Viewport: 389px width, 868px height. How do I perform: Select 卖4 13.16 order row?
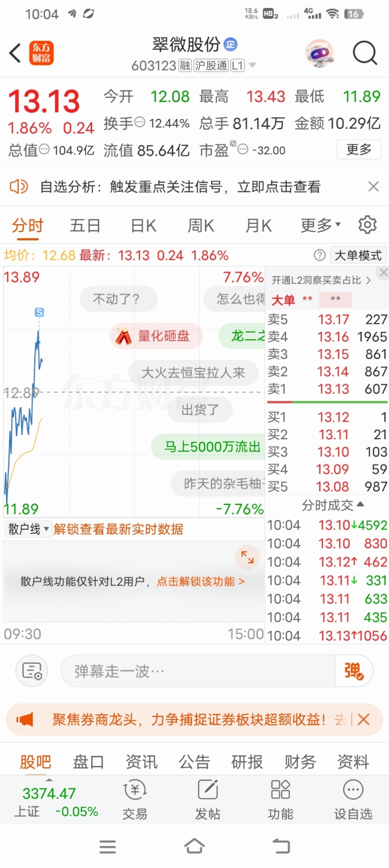(327, 337)
